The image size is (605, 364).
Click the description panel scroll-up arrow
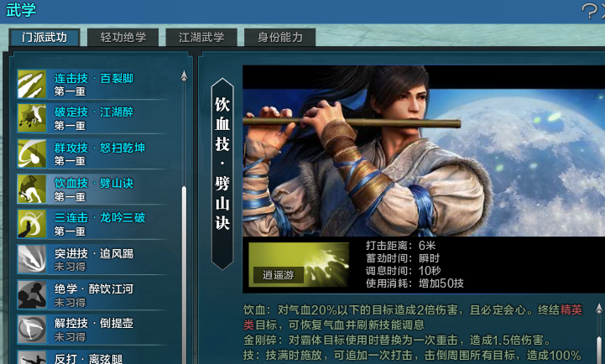(599, 309)
